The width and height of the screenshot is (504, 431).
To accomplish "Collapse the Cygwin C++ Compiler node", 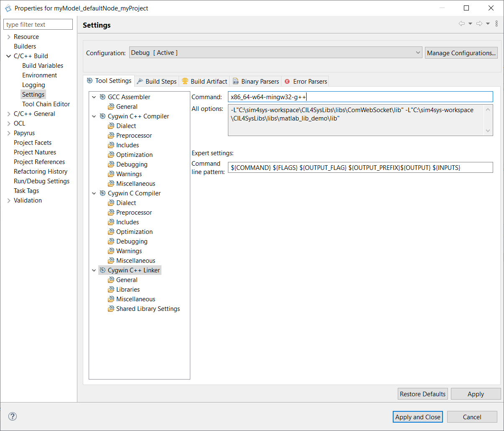I will pyautogui.click(x=94, y=116).
